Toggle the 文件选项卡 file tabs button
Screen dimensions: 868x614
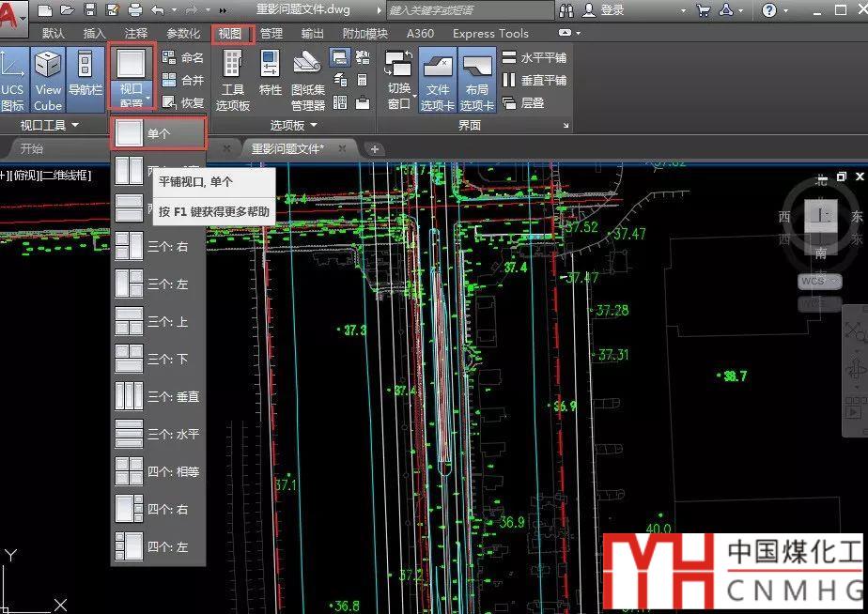tap(438, 79)
